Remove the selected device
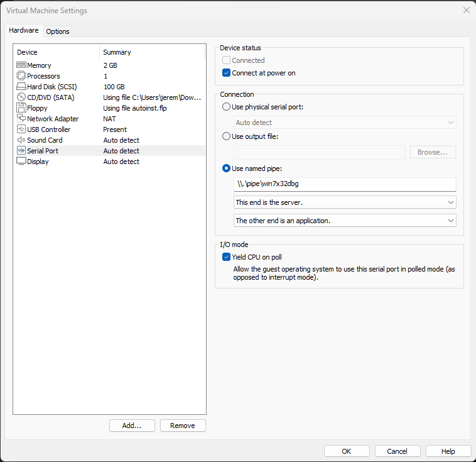The height and width of the screenshot is (462, 476). pyautogui.click(x=183, y=426)
